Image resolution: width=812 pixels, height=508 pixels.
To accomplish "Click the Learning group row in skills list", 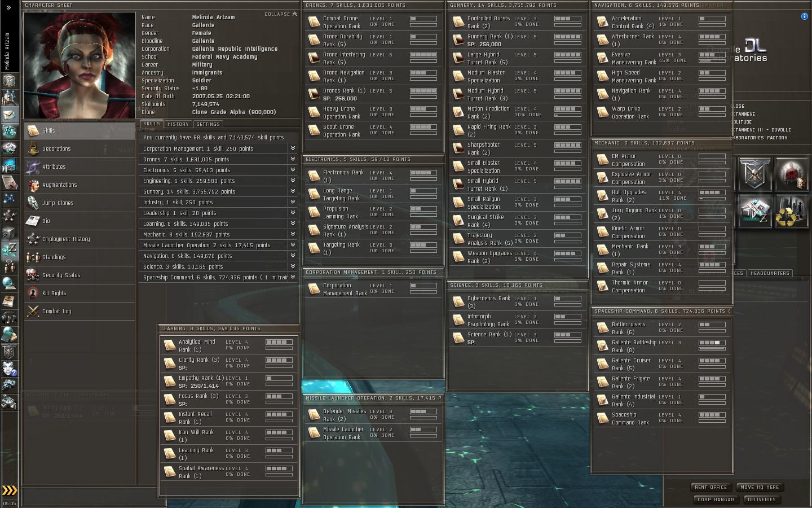I will click(x=219, y=224).
